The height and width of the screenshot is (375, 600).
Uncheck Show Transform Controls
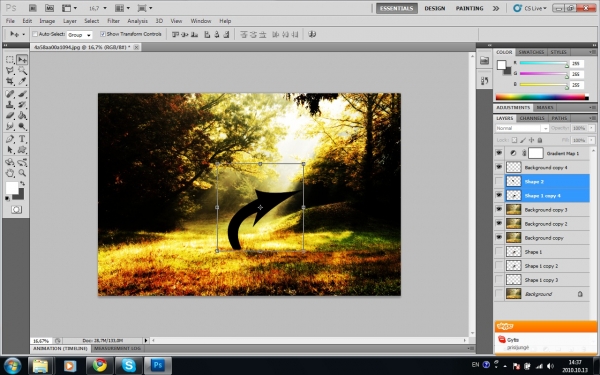(103, 34)
